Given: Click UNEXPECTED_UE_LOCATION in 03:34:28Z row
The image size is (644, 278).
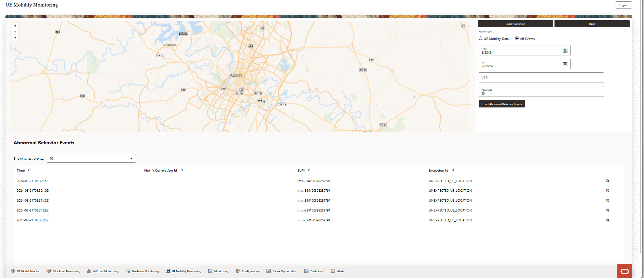Looking at the screenshot, I should tap(450, 210).
